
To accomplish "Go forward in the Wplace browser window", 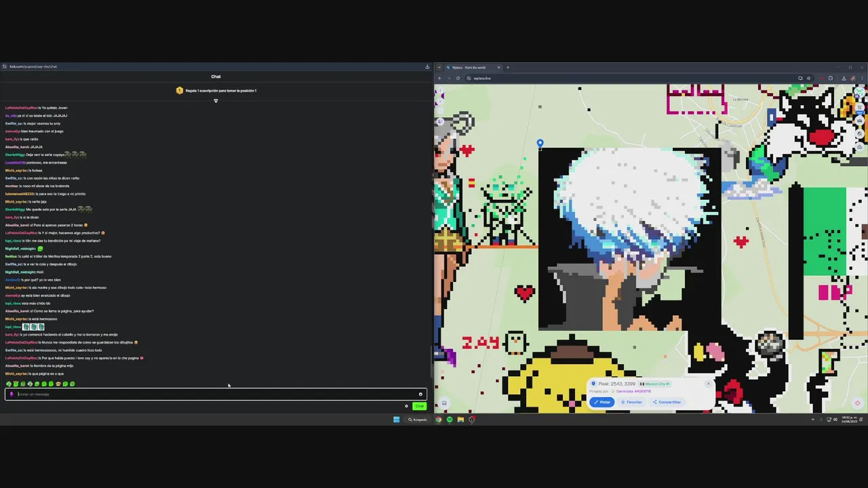I will pos(448,78).
